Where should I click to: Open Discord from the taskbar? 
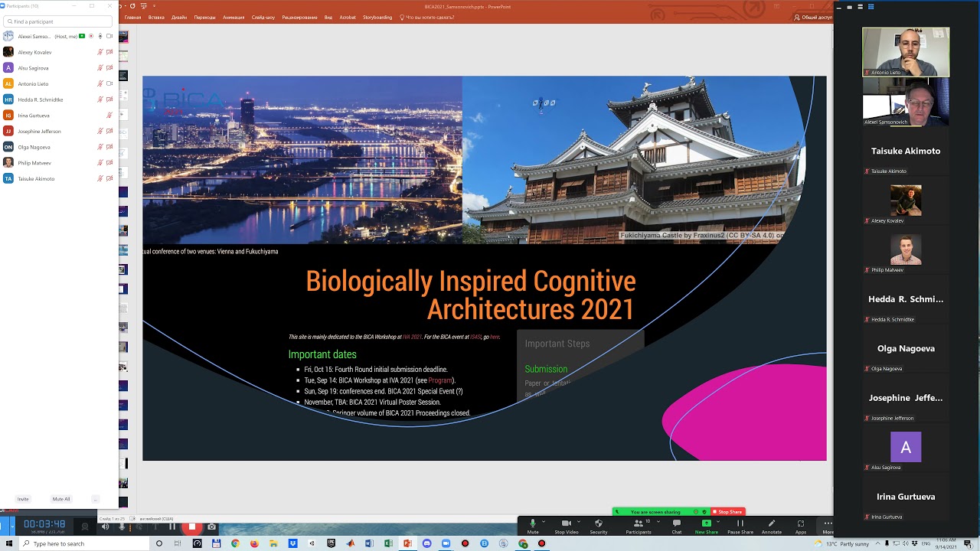(426, 543)
